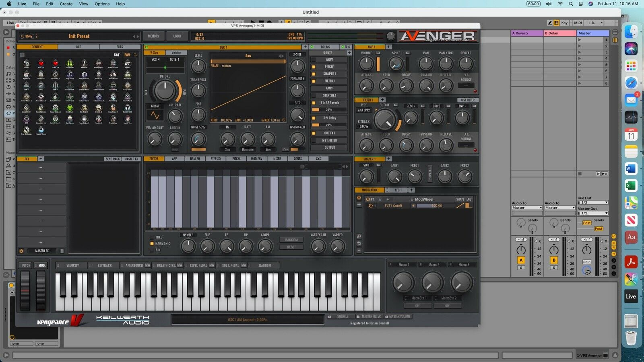Click the MEMORY button

153,36
